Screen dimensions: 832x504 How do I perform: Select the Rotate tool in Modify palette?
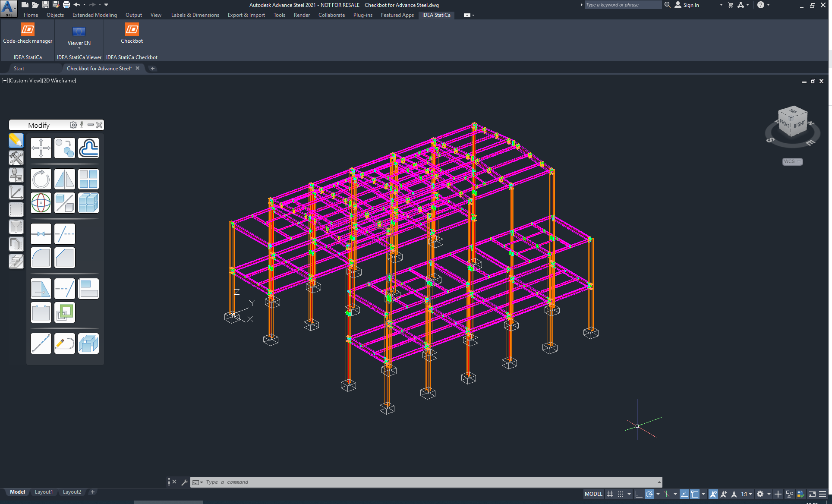41,179
